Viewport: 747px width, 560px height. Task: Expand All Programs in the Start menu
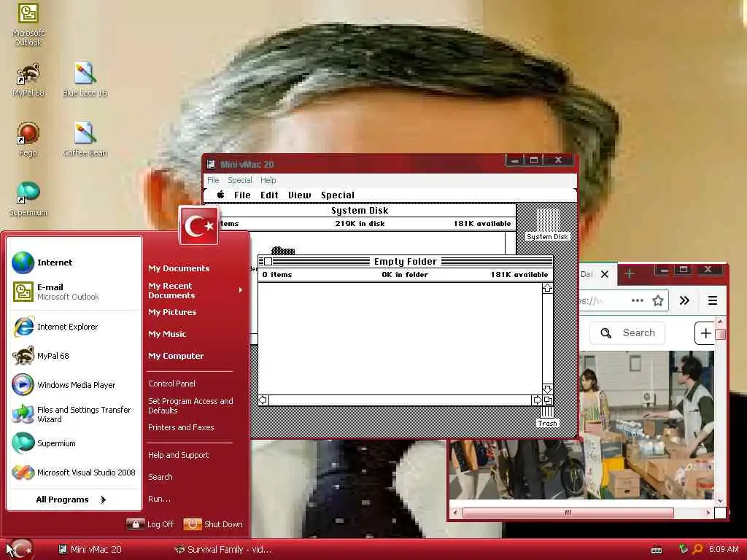pos(71,499)
